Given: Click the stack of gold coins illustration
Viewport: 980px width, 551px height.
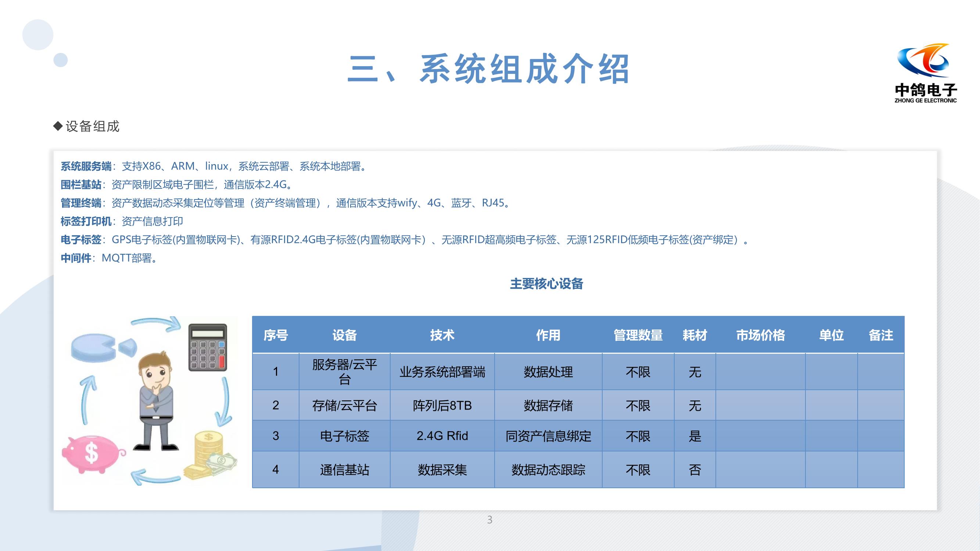Looking at the screenshot, I should tap(210, 455).
